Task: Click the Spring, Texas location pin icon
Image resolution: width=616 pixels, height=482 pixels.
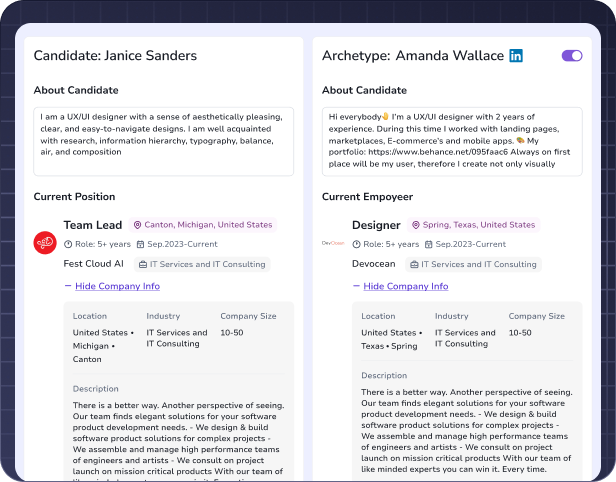Action: 415,225
